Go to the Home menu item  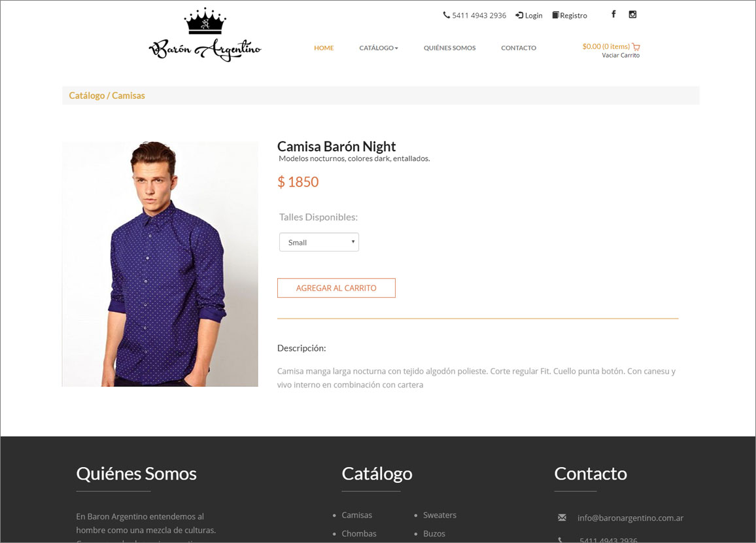(x=324, y=48)
